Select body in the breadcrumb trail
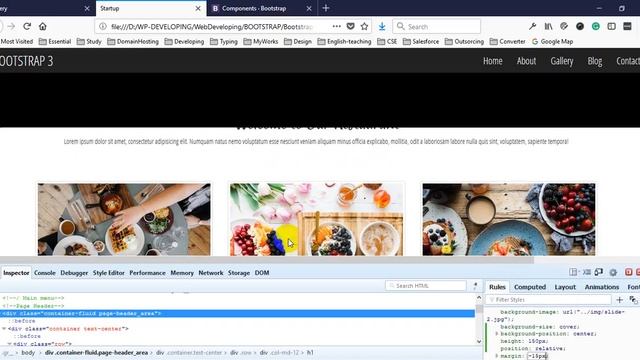Image resolution: width=640 pixels, height=360 pixels. 28,353
